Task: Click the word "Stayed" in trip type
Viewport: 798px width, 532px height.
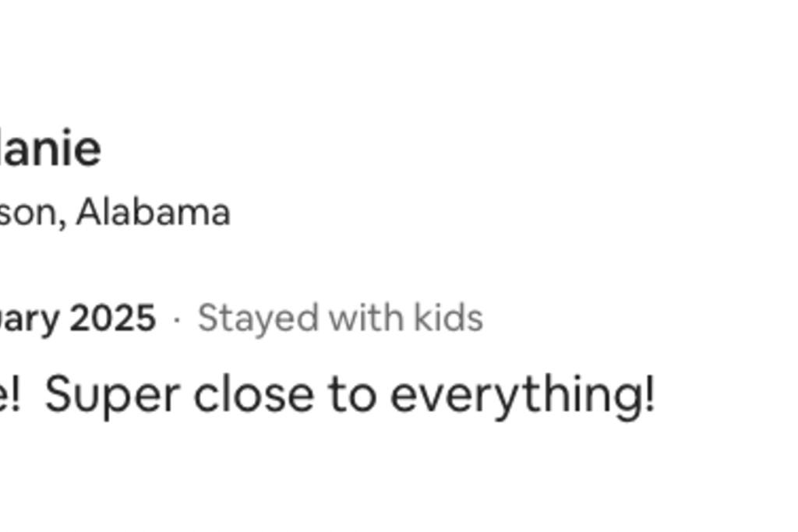Action: coord(258,319)
